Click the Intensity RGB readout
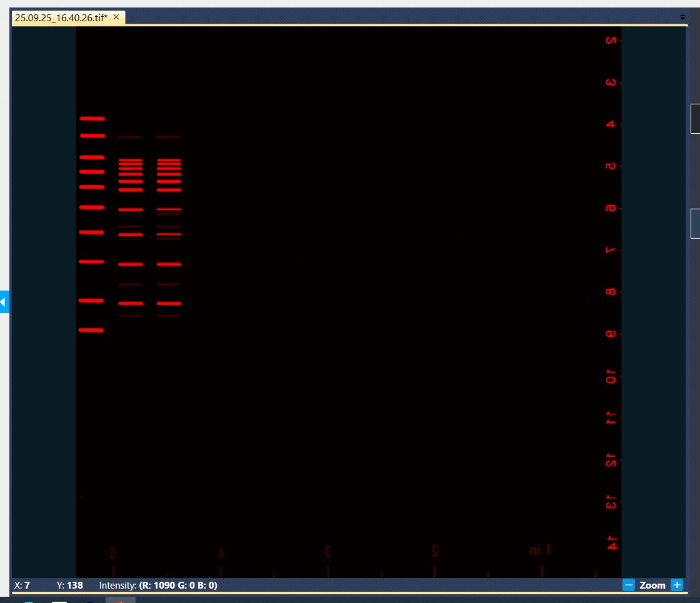This screenshot has width=700, height=603. tap(158, 586)
